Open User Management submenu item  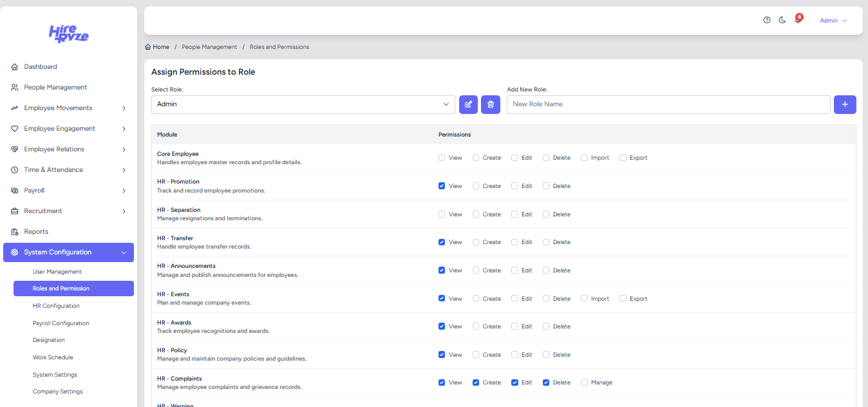point(57,272)
